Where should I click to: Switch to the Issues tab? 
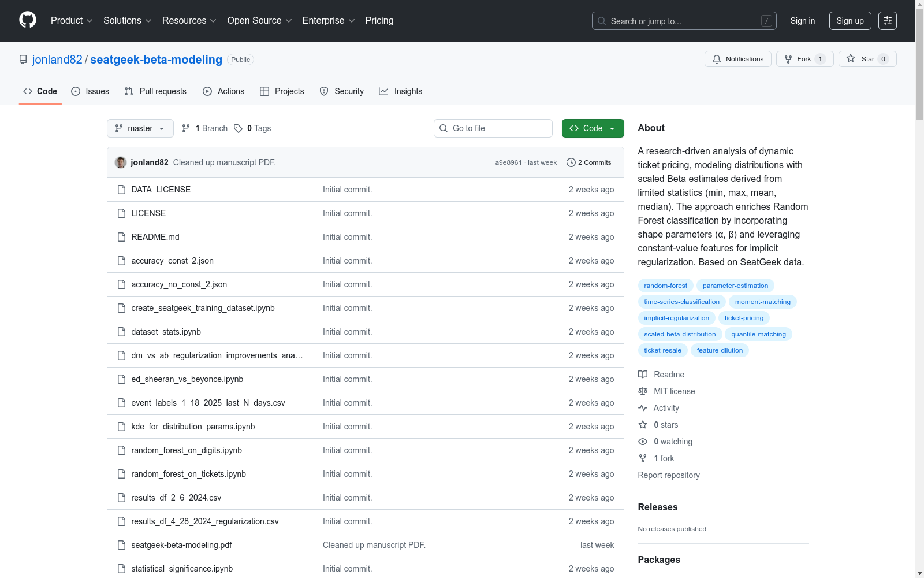coord(90,91)
